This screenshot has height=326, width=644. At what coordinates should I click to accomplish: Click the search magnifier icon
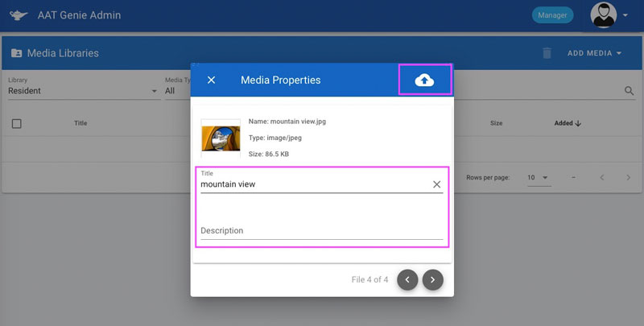tap(629, 91)
